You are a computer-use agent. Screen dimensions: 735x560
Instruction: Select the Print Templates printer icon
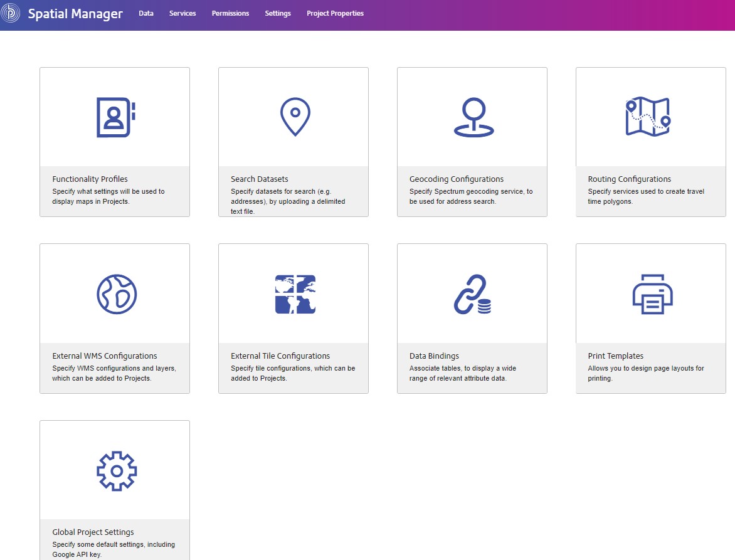(650, 292)
